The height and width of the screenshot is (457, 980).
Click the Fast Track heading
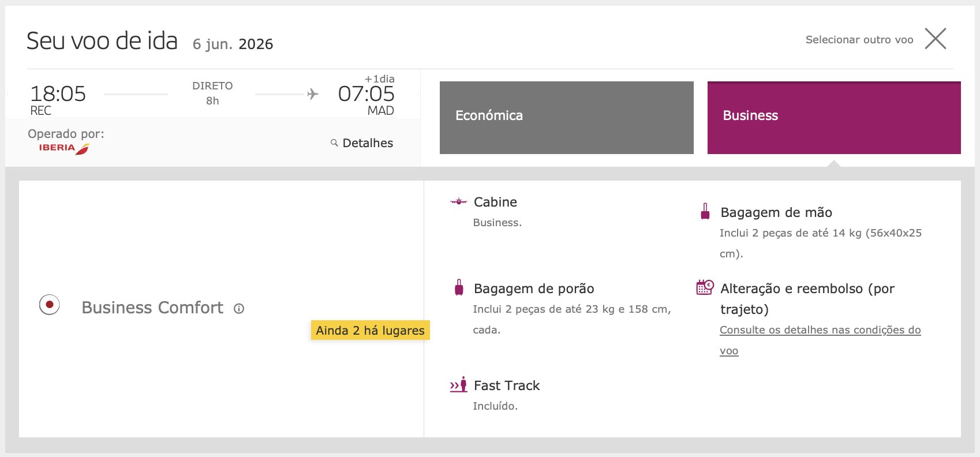pyautogui.click(x=507, y=385)
